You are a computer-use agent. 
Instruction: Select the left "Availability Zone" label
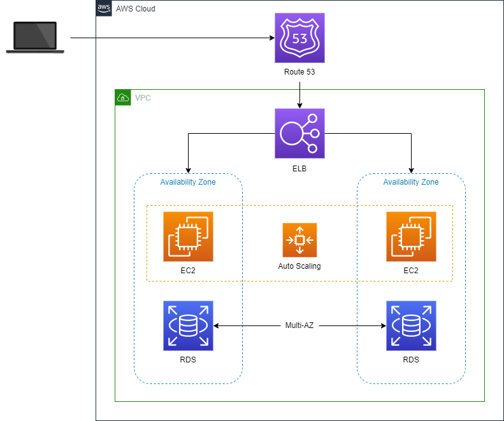tap(188, 182)
